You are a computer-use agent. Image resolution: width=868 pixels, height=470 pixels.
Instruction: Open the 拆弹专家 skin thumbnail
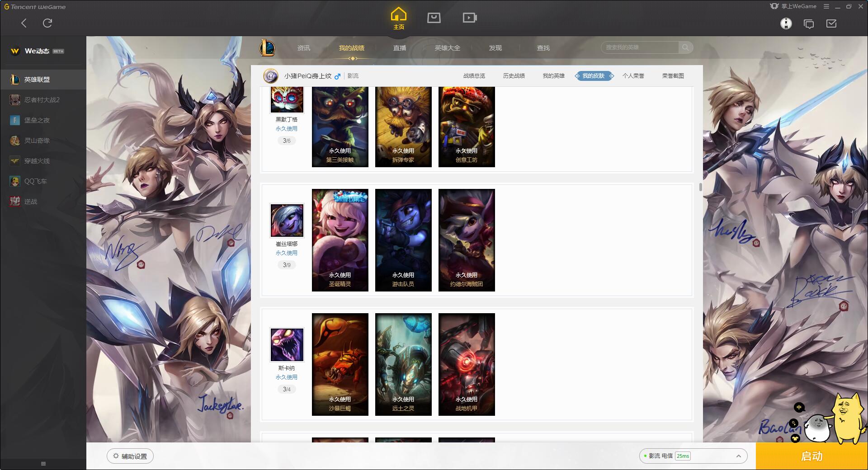click(403, 127)
